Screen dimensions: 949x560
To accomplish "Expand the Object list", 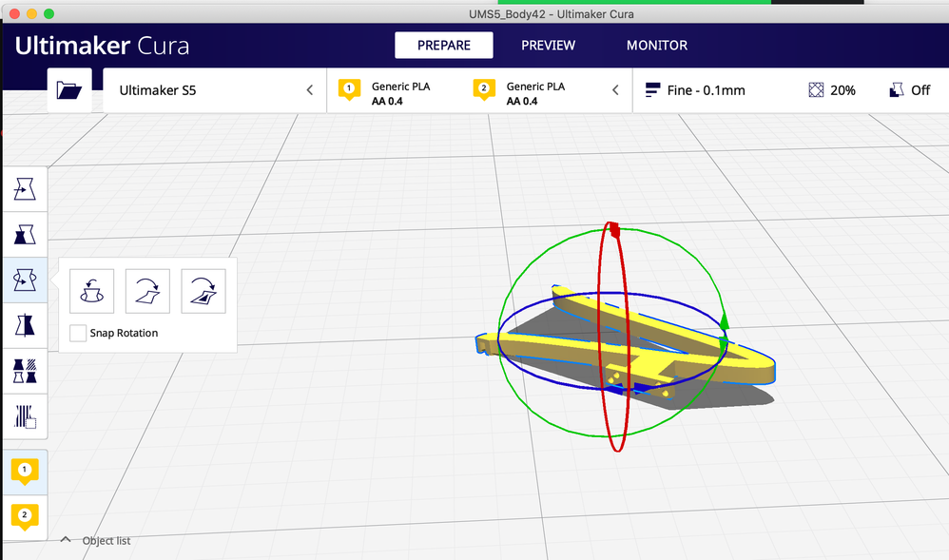I will [x=96, y=541].
